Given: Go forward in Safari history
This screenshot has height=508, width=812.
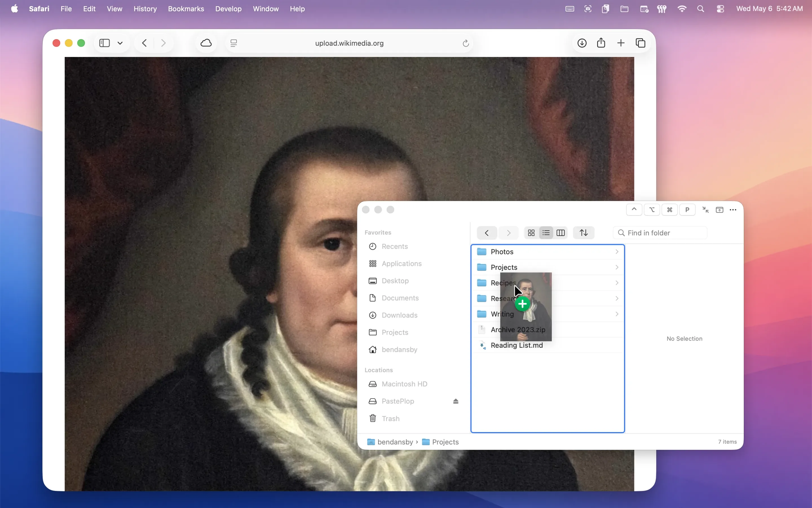Looking at the screenshot, I should click(164, 43).
